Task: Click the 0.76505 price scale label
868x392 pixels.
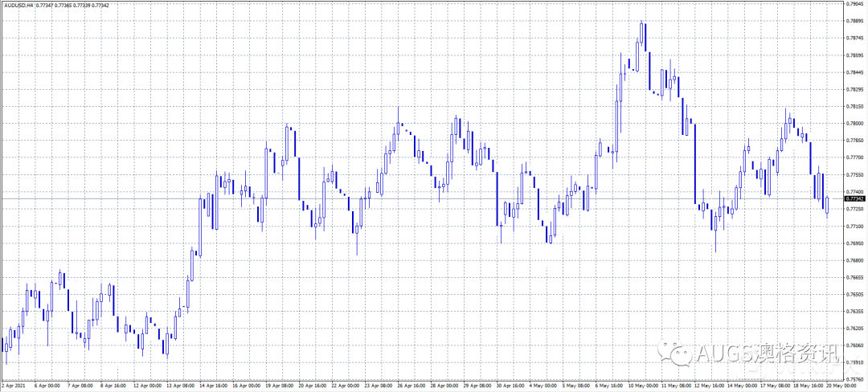Action: 855,295
